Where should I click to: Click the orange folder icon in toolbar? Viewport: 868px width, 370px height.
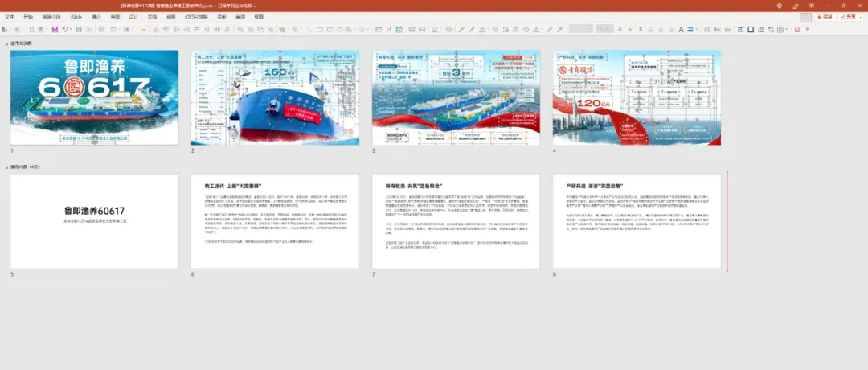pyautogui.click(x=143, y=29)
